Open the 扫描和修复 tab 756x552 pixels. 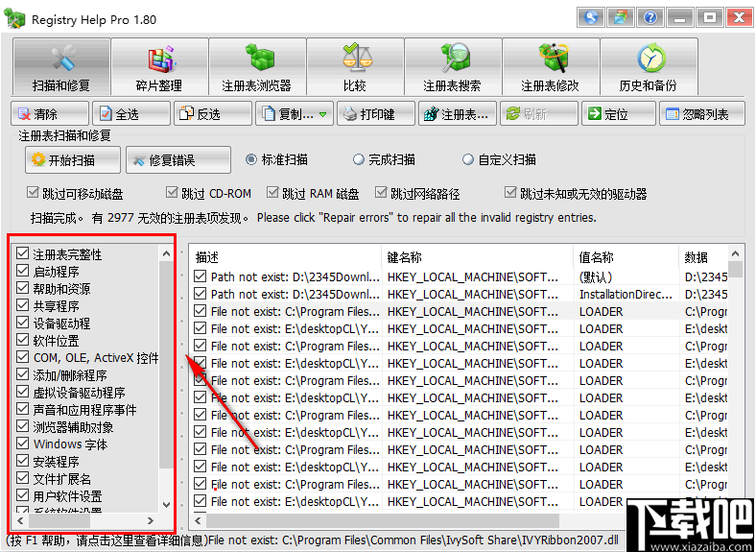[x=61, y=66]
